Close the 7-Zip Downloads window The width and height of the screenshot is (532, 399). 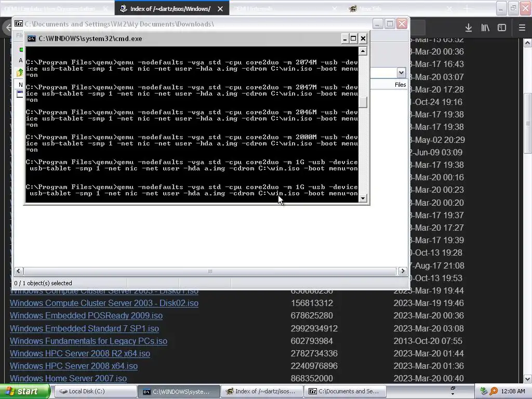click(402, 24)
